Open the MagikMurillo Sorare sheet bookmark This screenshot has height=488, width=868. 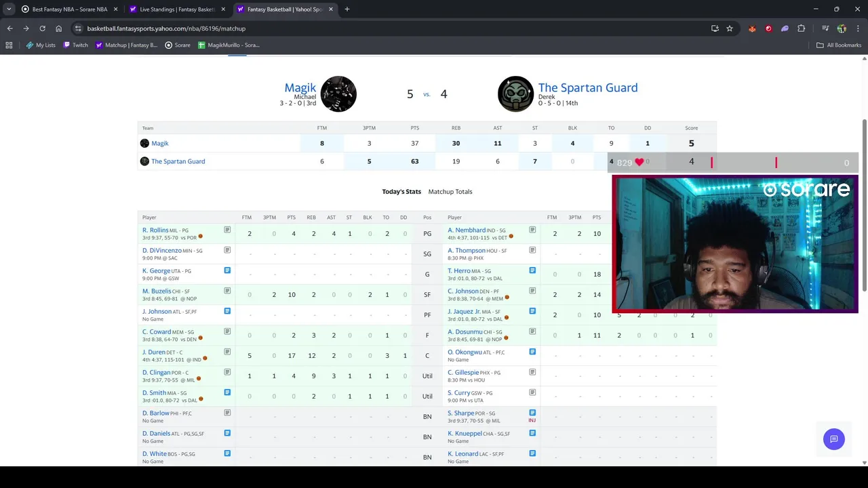pyautogui.click(x=229, y=45)
